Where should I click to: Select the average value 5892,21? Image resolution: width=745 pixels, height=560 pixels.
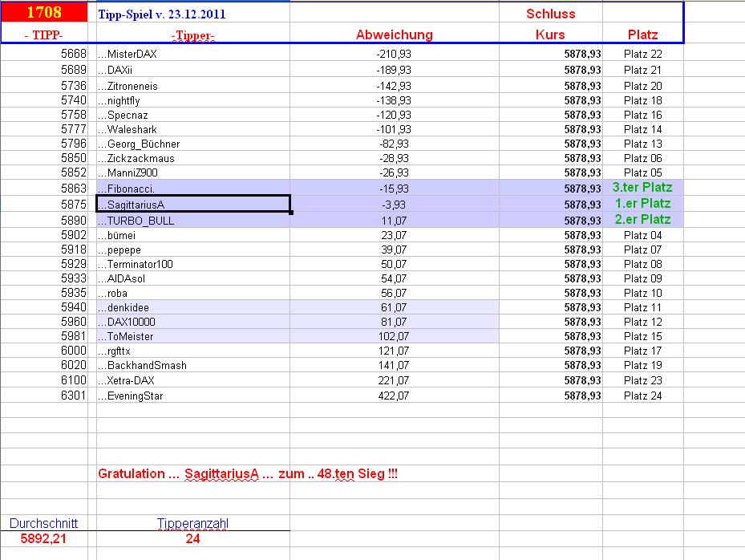[x=44, y=538]
